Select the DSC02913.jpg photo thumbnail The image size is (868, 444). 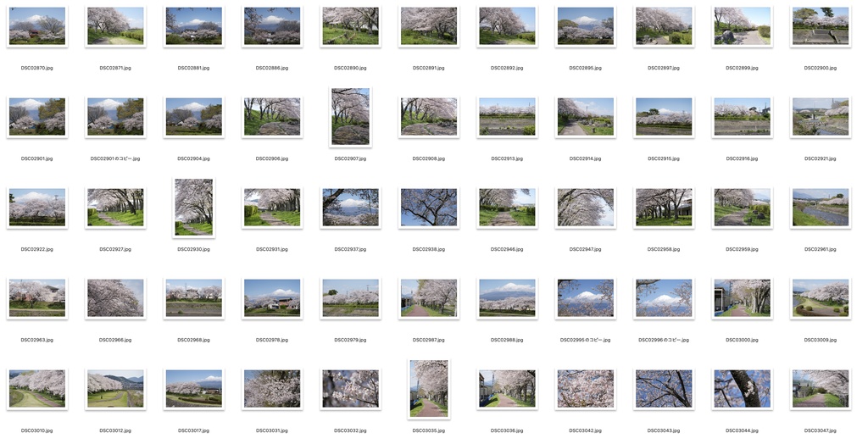[507, 117]
